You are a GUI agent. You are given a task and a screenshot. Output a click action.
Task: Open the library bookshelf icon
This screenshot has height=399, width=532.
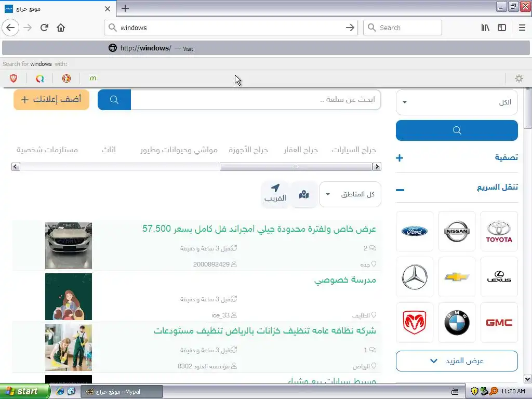(x=485, y=28)
